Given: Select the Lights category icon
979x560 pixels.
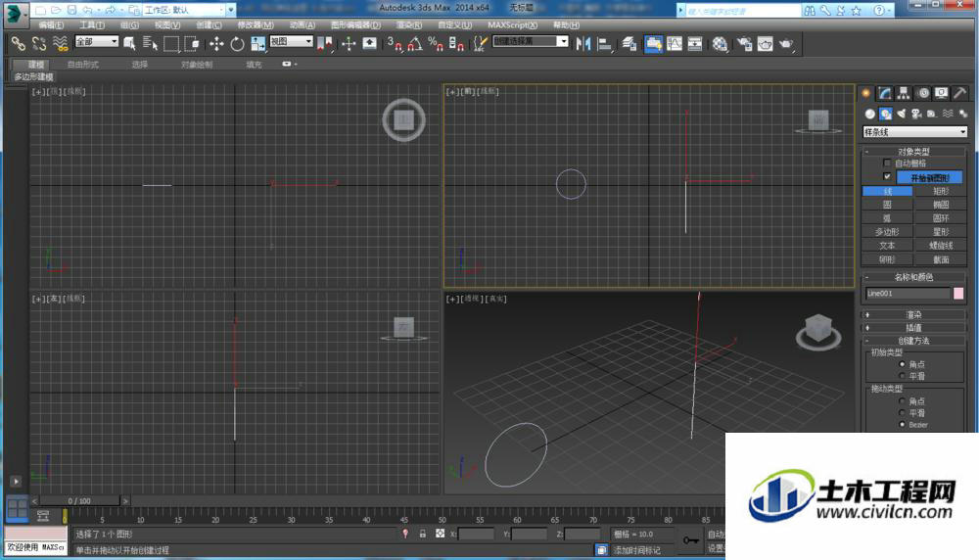Looking at the screenshot, I should pos(901,114).
